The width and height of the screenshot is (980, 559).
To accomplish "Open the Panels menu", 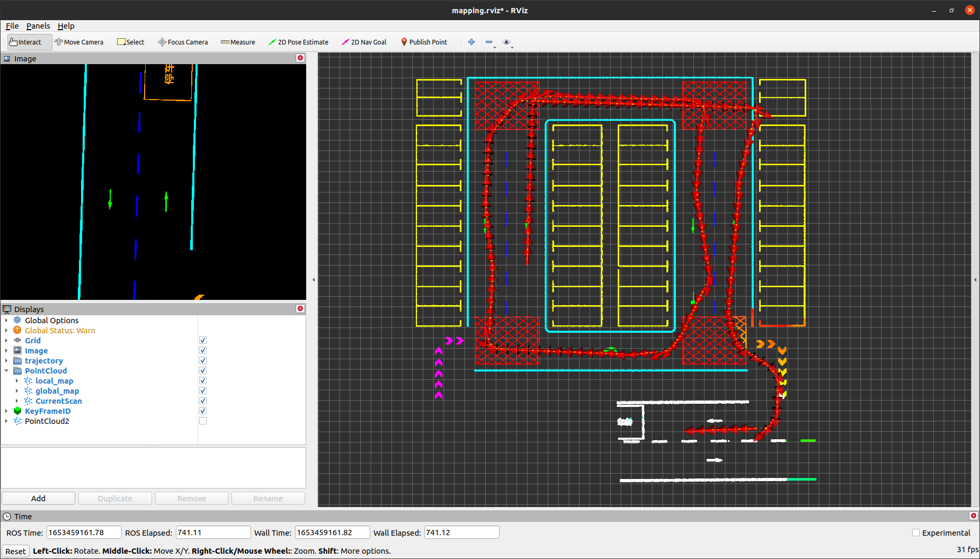I will [x=38, y=25].
